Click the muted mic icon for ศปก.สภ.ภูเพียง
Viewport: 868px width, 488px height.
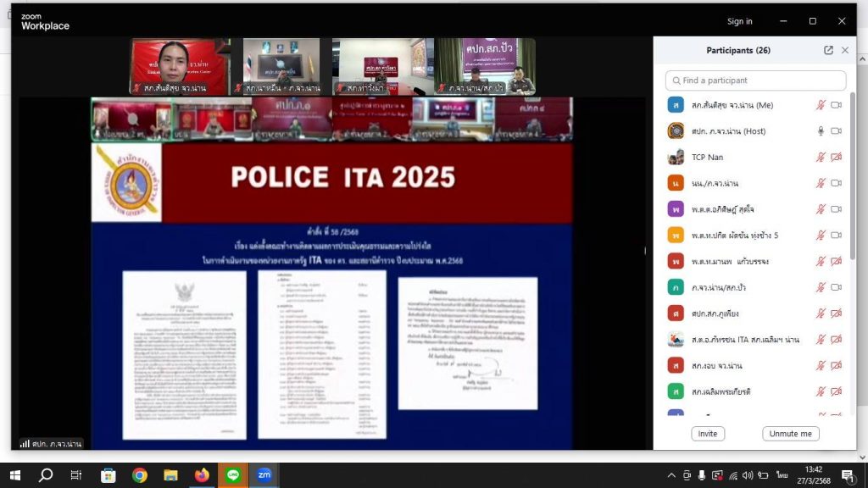click(820, 313)
